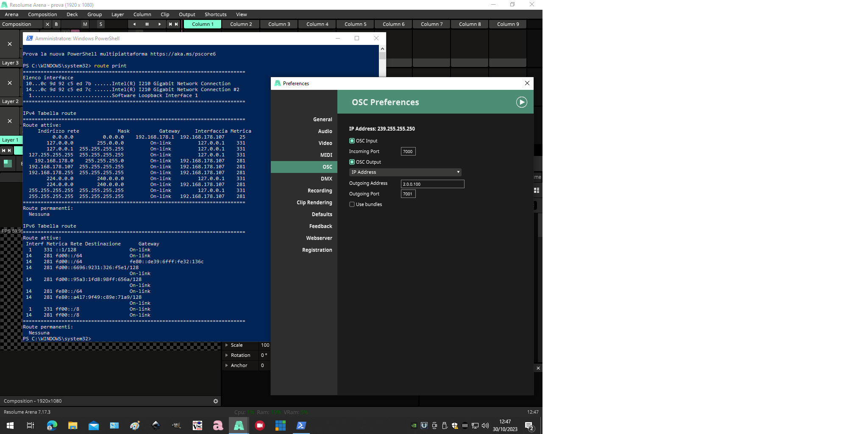
Task: Clear the composition with the X icon
Action: tap(47, 24)
